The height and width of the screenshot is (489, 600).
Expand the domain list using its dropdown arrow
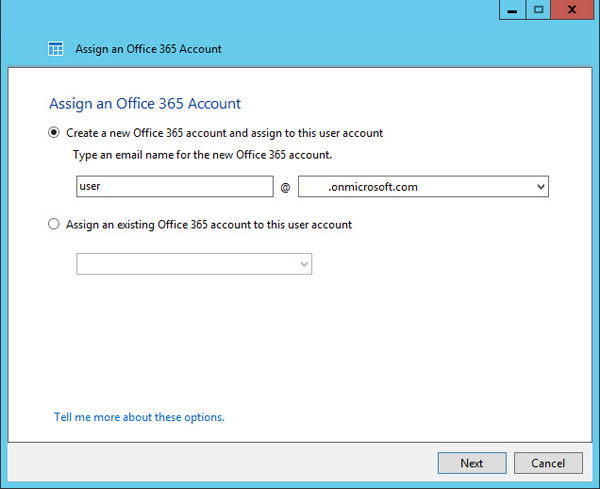(x=541, y=187)
